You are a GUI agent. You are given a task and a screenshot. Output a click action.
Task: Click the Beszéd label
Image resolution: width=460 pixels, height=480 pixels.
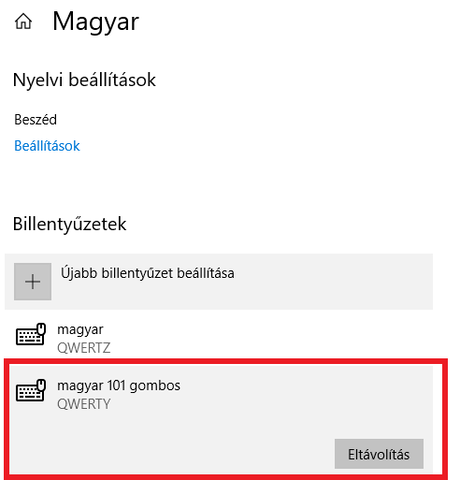click(x=35, y=120)
